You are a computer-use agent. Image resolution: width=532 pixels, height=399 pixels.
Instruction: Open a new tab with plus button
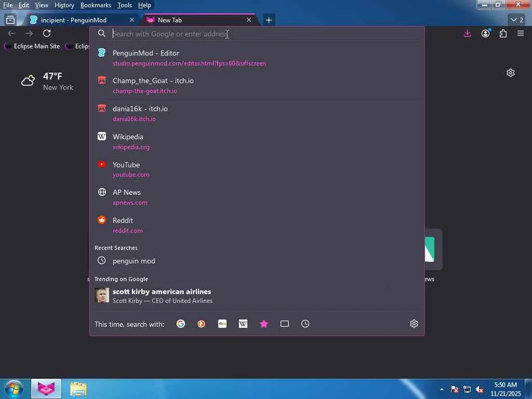coord(269,20)
